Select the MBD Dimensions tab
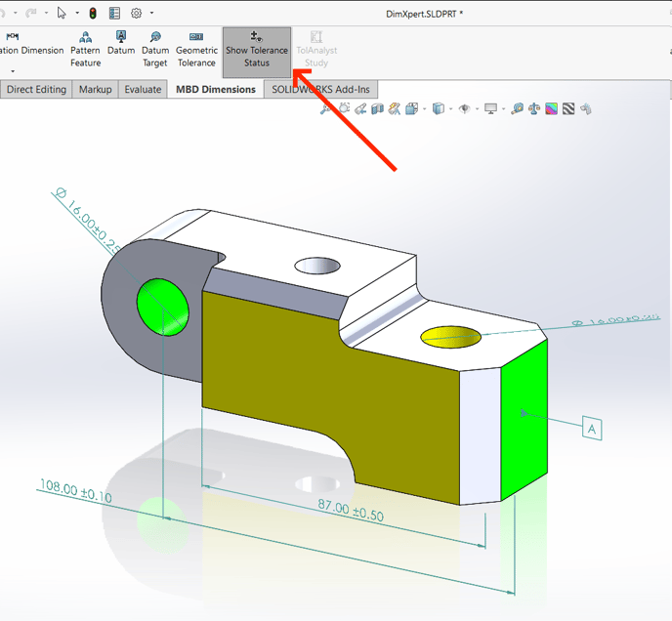 pyautogui.click(x=216, y=89)
